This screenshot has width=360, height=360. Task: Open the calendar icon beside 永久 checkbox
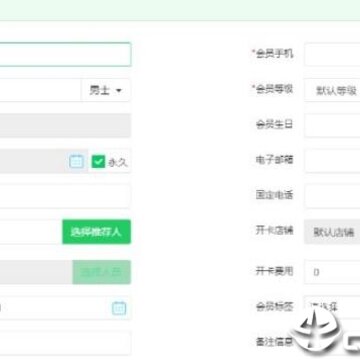click(76, 162)
